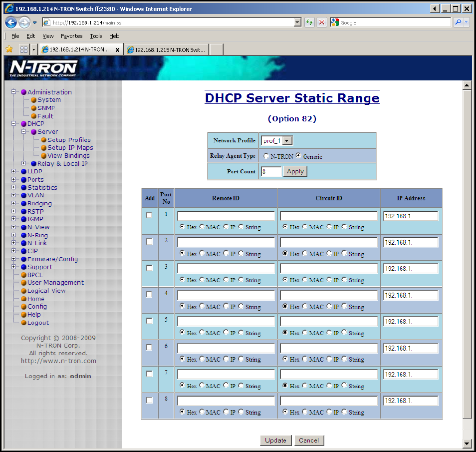
Task: Close the 192.168.1.214 N-TRON tab
Action: pyautogui.click(x=117, y=49)
